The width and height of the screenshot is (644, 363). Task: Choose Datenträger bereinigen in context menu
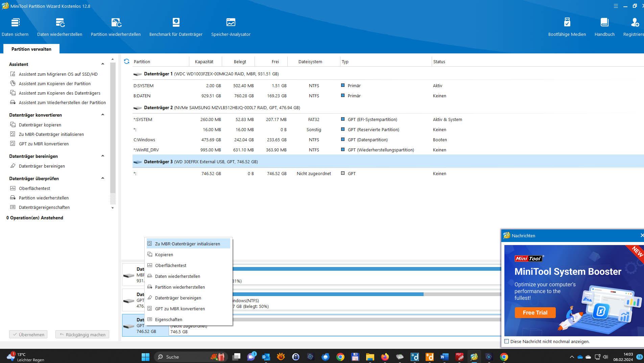(189, 298)
